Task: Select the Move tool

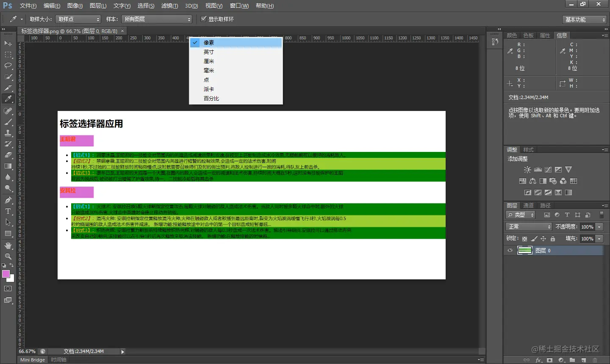Action: (8, 44)
